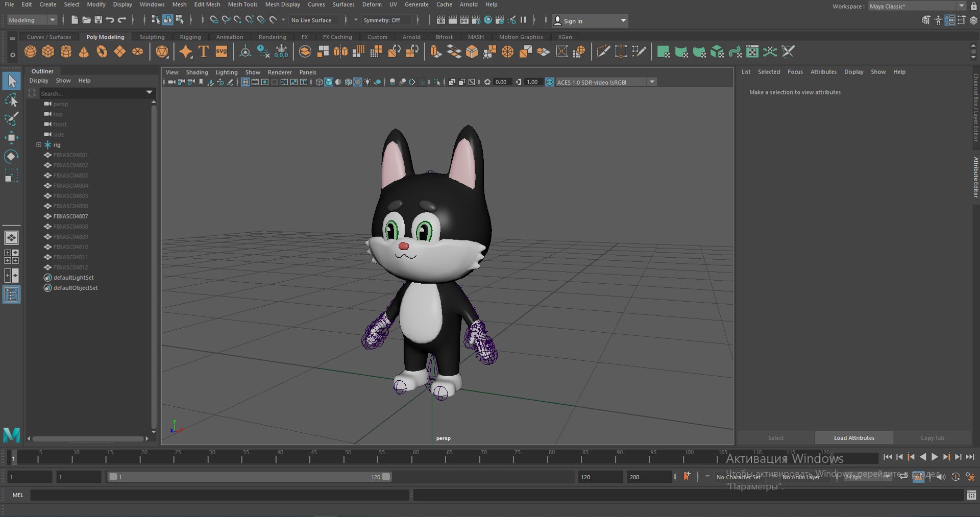Click the Sign In button
The image size is (980, 517).
coord(590,21)
